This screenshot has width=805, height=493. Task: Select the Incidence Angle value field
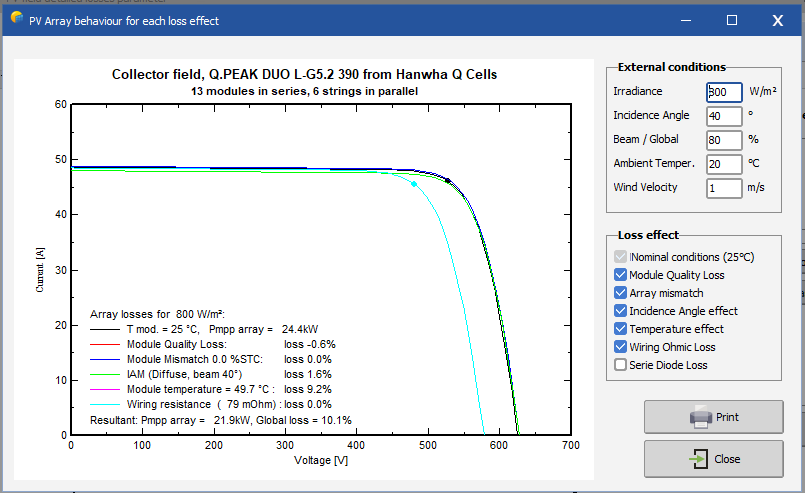click(x=724, y=116)
